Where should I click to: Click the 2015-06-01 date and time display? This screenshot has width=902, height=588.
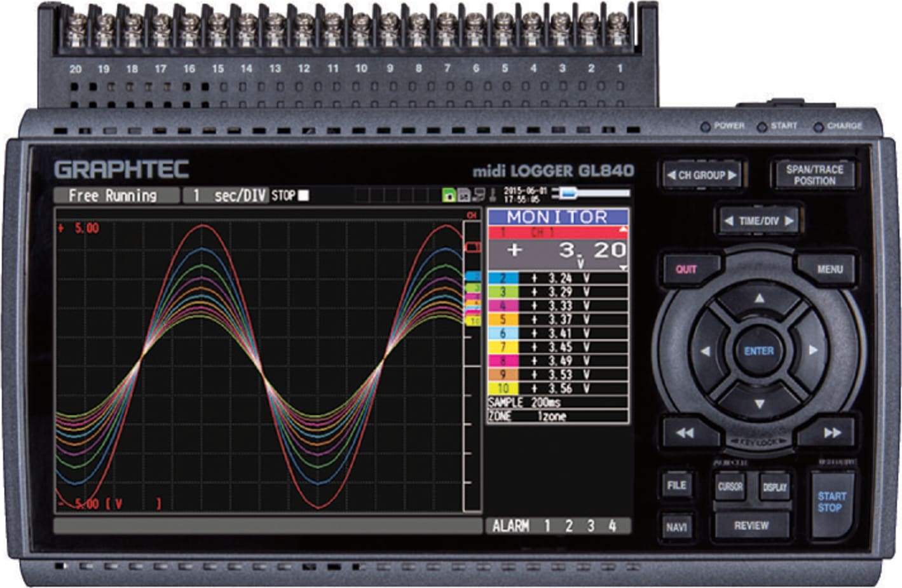(x=524, y=195)
